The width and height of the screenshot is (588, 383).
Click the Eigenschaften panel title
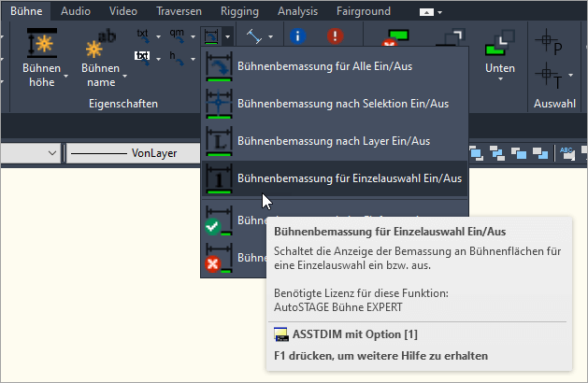125,102
